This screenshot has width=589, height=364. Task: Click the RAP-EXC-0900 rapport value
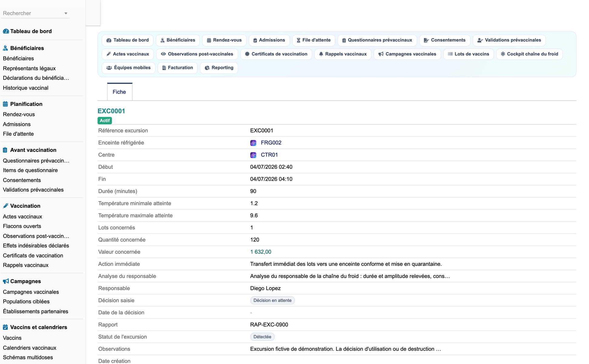click(x=269, y=325)
